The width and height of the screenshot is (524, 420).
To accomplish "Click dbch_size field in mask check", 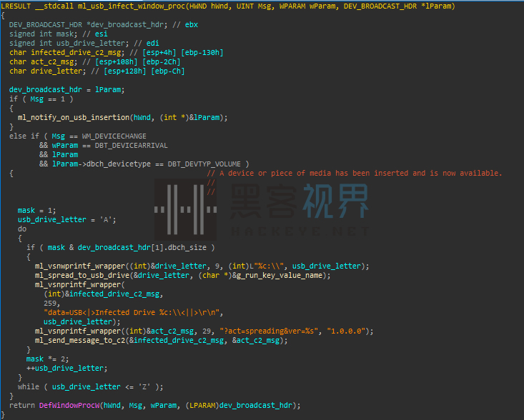I will pyautogui.click(x=187, y=248).
